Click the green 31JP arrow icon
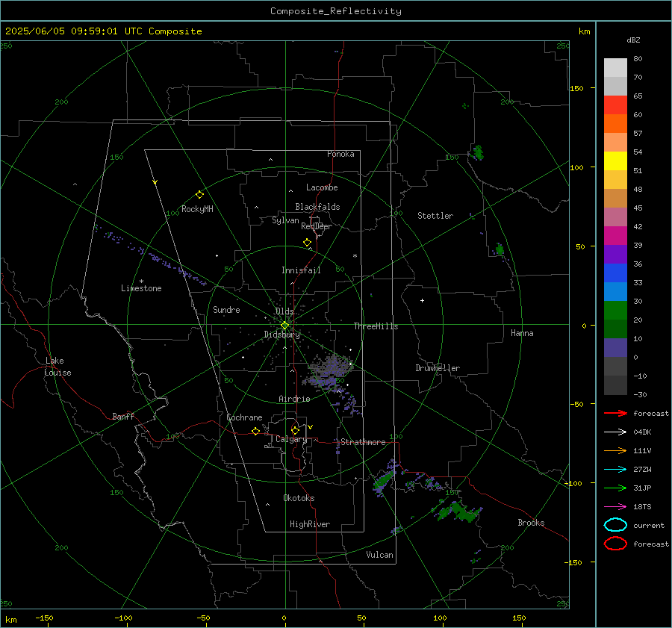This screenshot has width=672, height=628. (615, 488)
